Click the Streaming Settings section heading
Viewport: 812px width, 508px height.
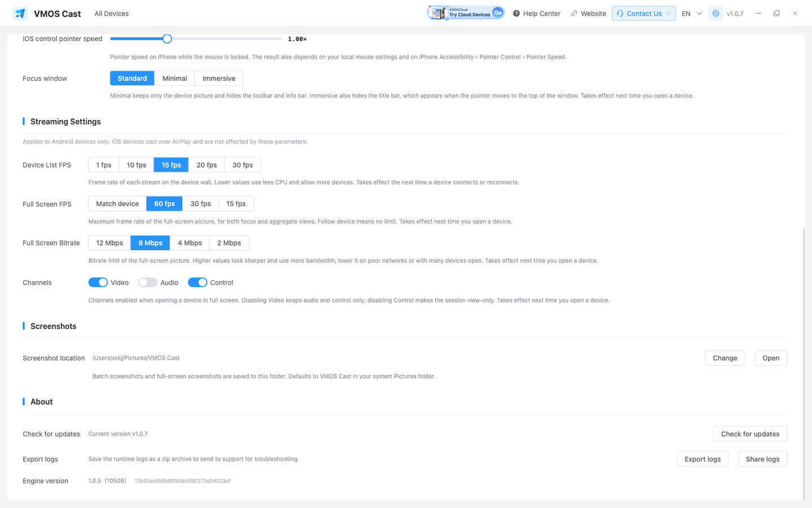(x=65, y=121)
